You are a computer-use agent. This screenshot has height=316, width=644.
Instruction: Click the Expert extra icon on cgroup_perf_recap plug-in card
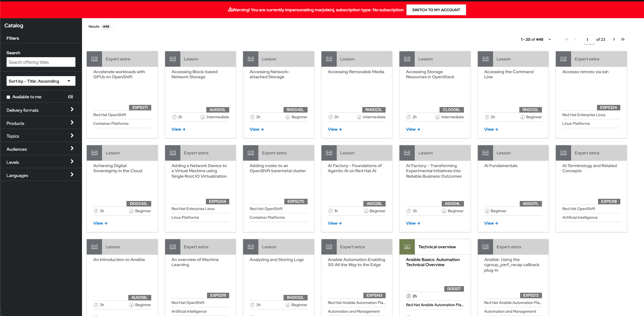(x=485, y=247)
